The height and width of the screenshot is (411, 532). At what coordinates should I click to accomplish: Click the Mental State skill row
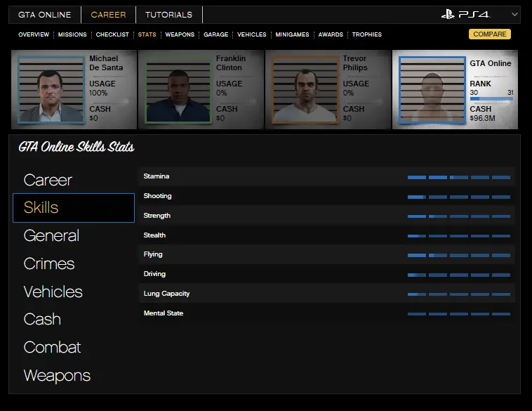pyautogui.click(x=326, y=313)
